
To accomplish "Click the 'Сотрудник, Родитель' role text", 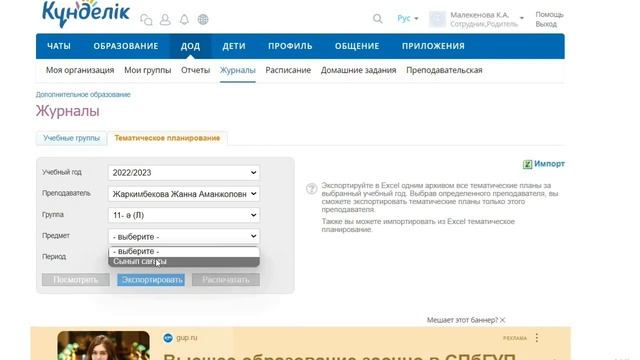I will click(x=484, y=24).
